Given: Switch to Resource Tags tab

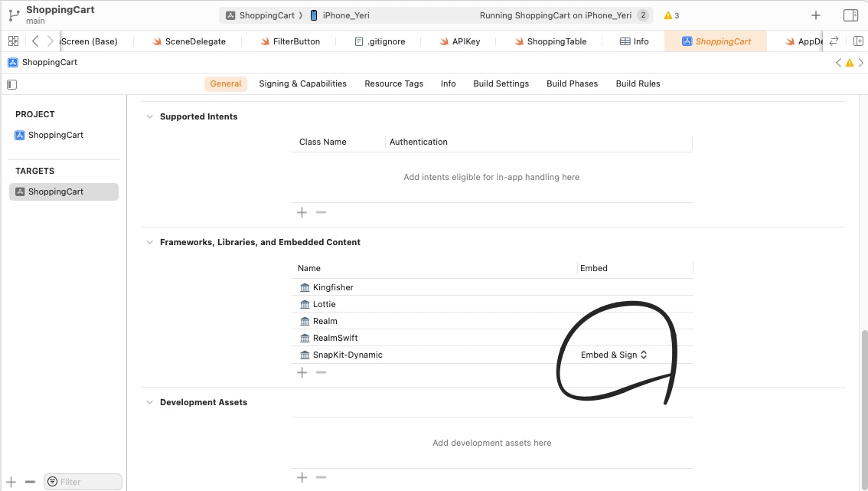Looking at the screenshot, I should point(393,83).
